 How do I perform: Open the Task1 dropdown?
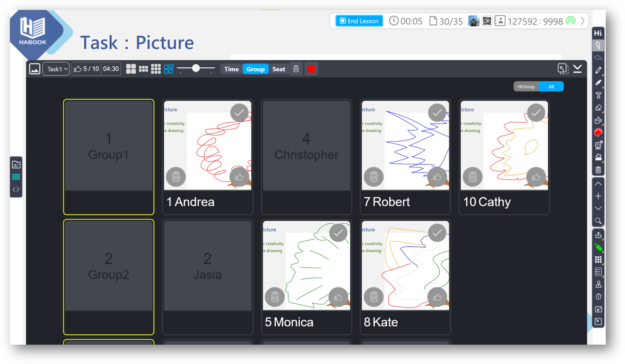coord(56,69)
